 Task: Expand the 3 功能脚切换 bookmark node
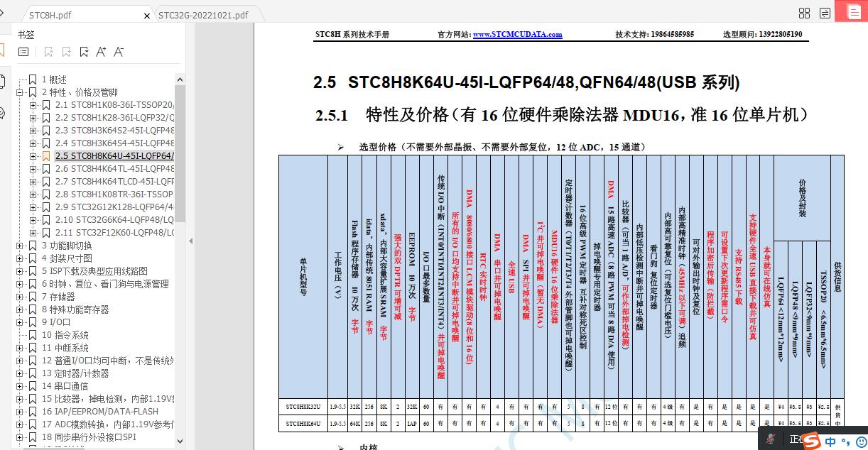tap(19, 246)
